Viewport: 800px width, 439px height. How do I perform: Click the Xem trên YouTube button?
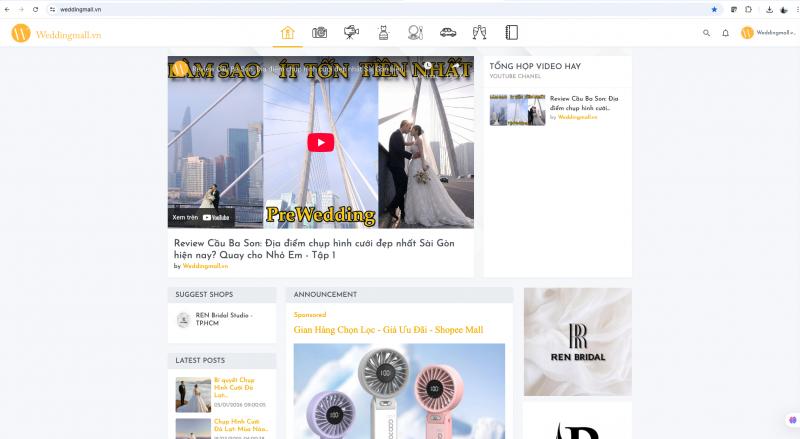[201, 216]
